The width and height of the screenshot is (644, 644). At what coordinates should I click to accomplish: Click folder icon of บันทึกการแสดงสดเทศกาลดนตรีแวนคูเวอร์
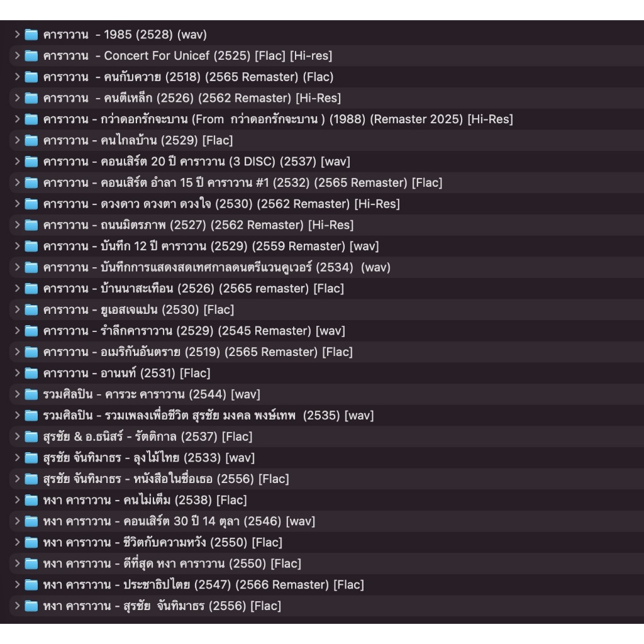coord(31,267)
